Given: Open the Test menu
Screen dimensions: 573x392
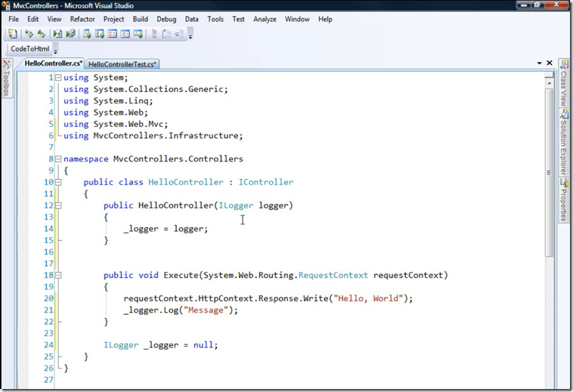Looking at the screenshot, I should pyautogui.click(x=238, y=19).
